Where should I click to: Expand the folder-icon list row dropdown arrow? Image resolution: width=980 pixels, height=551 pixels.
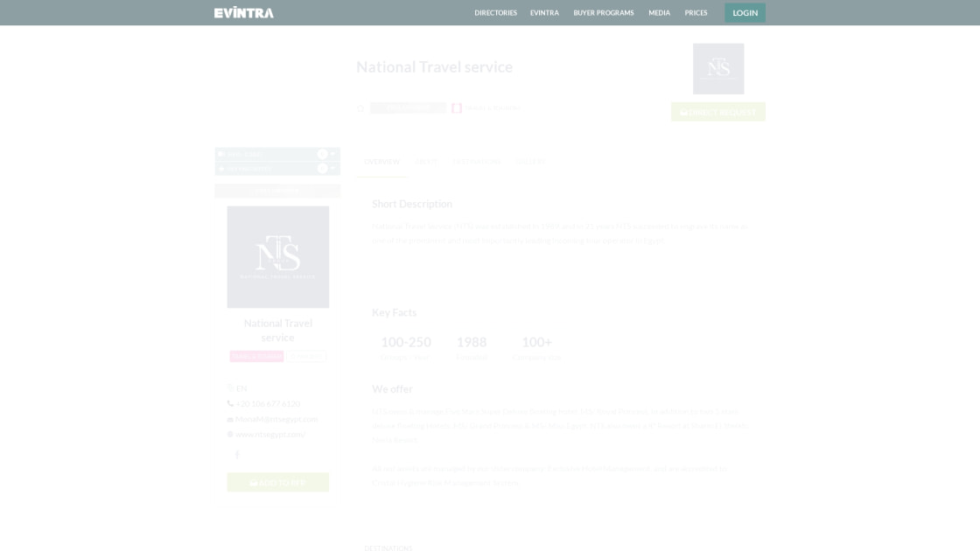(333, 154)
